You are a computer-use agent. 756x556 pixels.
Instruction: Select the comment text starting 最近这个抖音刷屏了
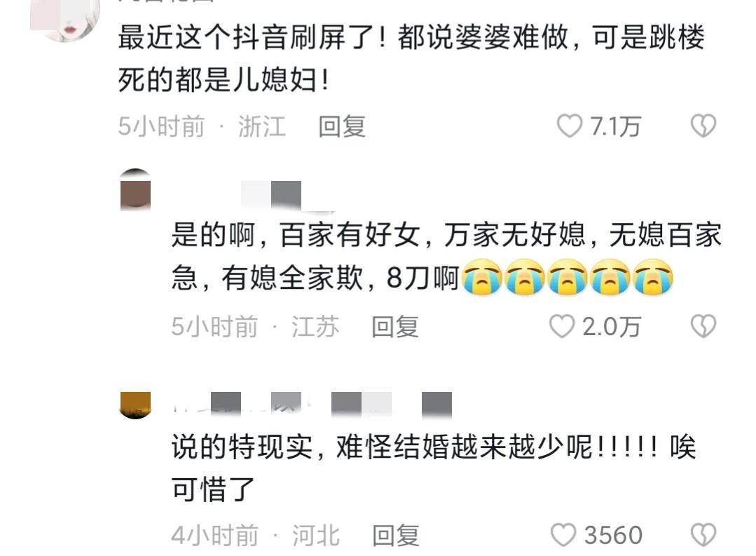coord(412,58)
